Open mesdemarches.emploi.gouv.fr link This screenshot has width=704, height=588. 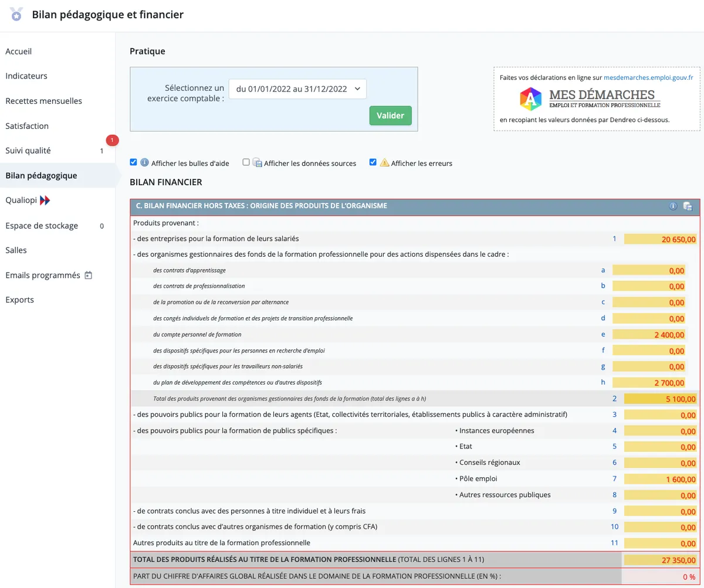648,77
